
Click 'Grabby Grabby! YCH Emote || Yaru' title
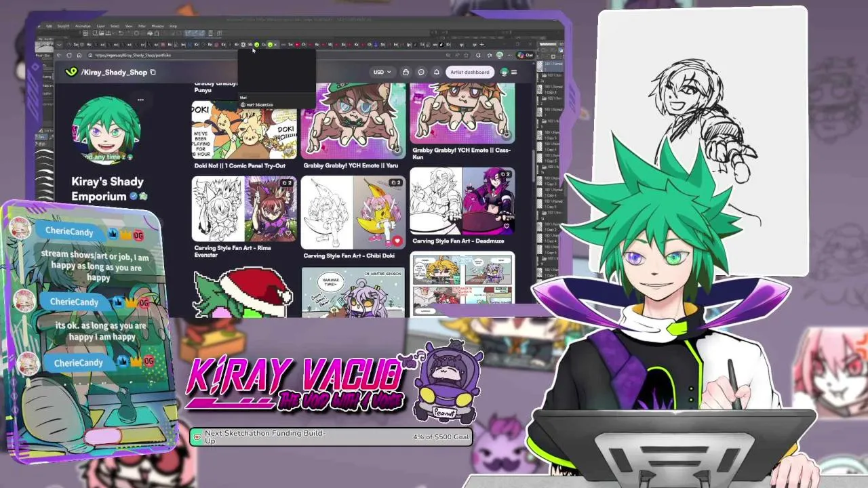pos(351,165)
